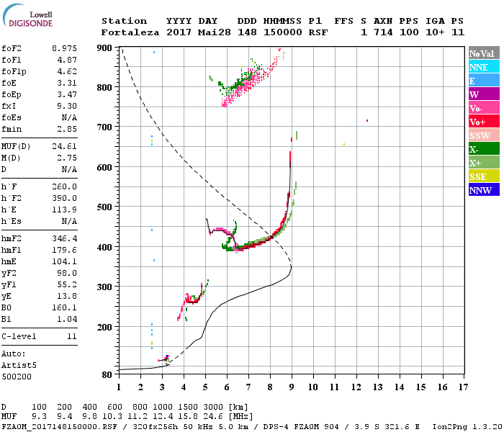Select the SSE yellow legend swatch
This screenshot has height=432, width=504.
coord(484,176)
